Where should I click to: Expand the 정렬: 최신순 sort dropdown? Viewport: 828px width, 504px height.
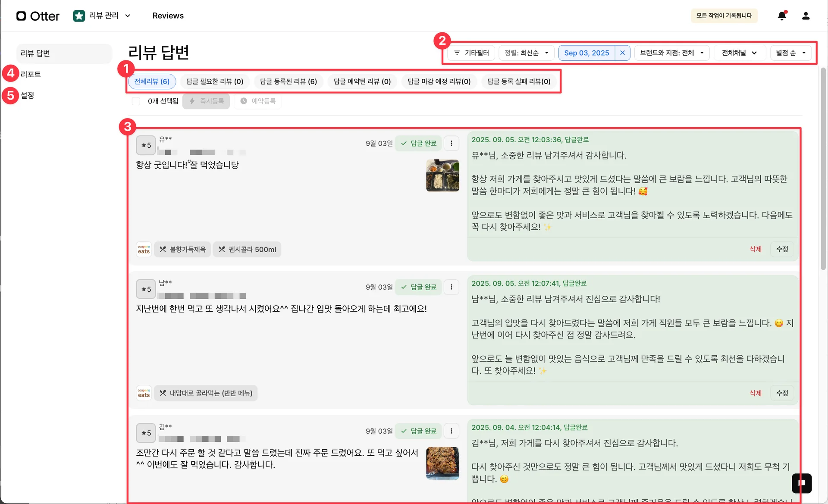click(x=527, y=53)
